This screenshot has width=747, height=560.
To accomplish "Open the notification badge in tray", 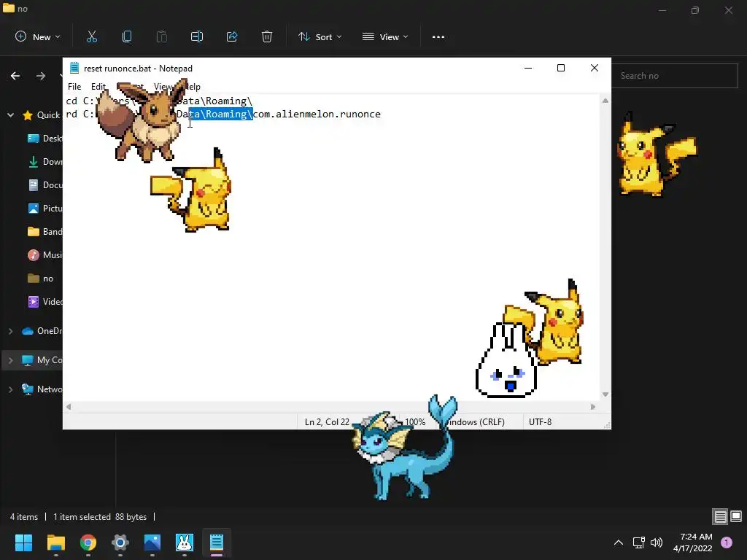I will tap(727, 542).
